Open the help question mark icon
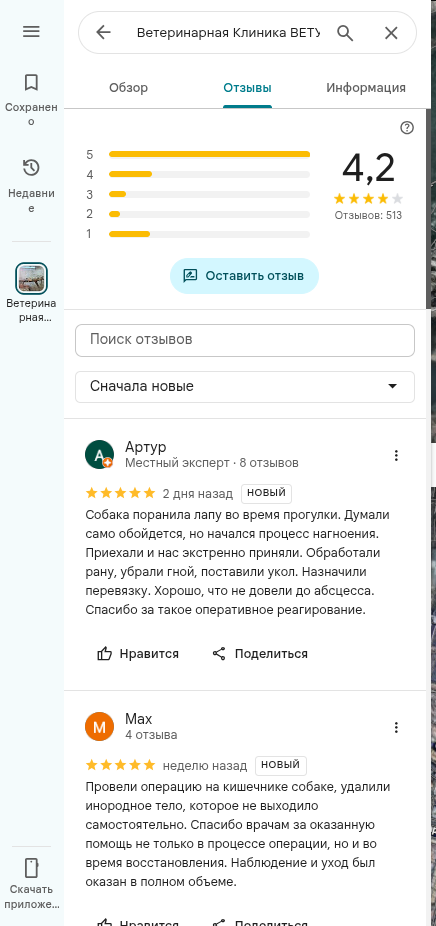Screen dimensions: 436x926 coord(407,128)
